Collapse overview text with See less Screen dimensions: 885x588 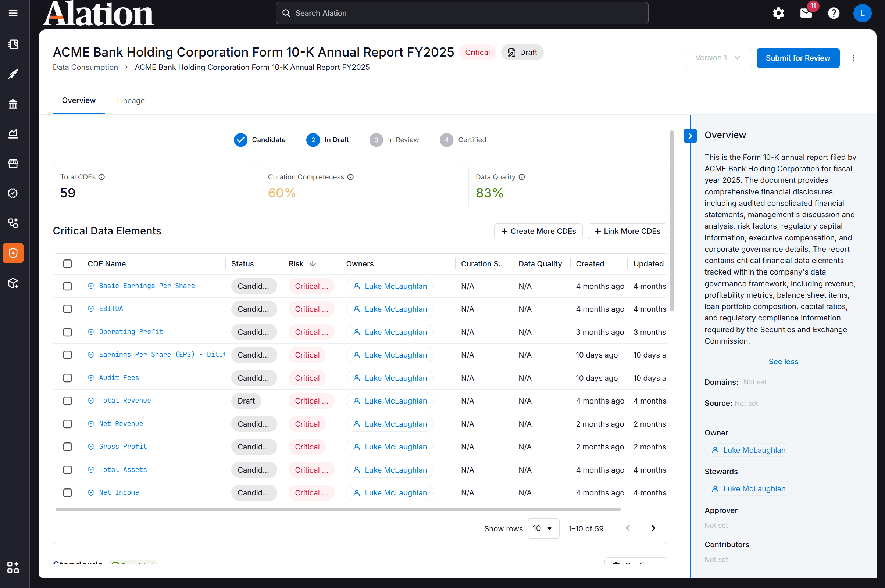pyautogui.click(x=783, y=362)
